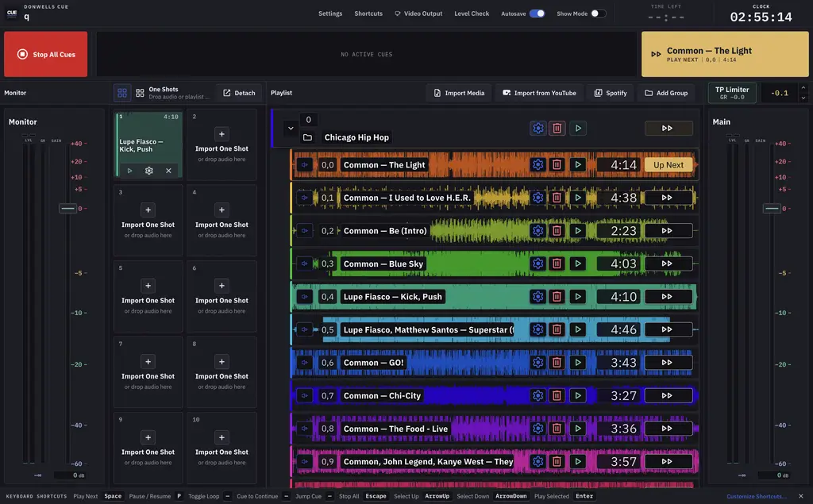Delete Common — Chi-City track

tap(557, 395)
